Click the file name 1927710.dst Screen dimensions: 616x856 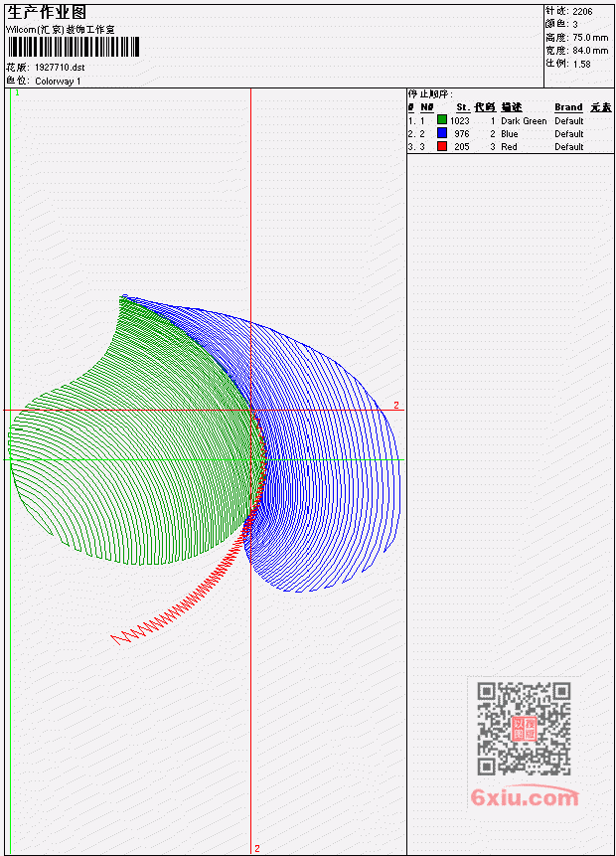click(60, 68)
